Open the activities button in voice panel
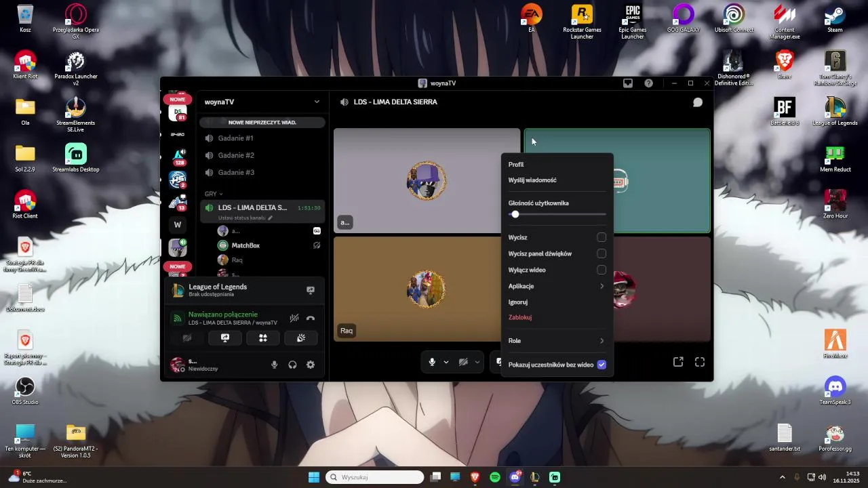 [x=263, y=338]
